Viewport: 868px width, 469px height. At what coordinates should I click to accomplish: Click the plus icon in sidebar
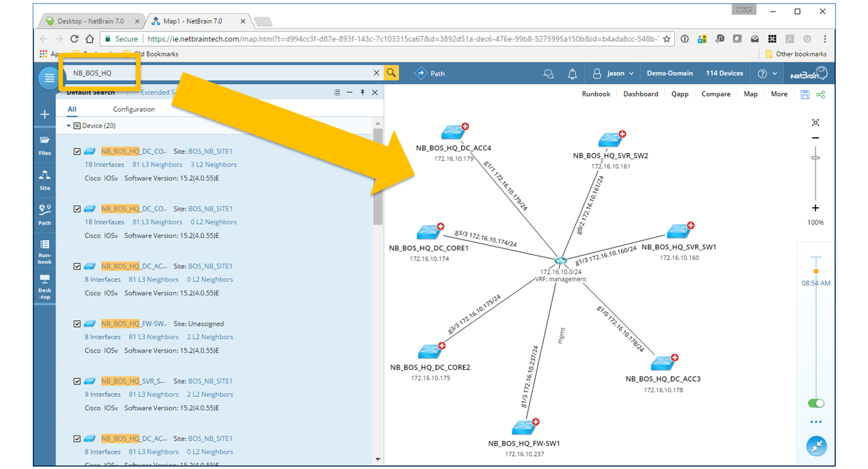pyautogui.click(x=45, y=114)
